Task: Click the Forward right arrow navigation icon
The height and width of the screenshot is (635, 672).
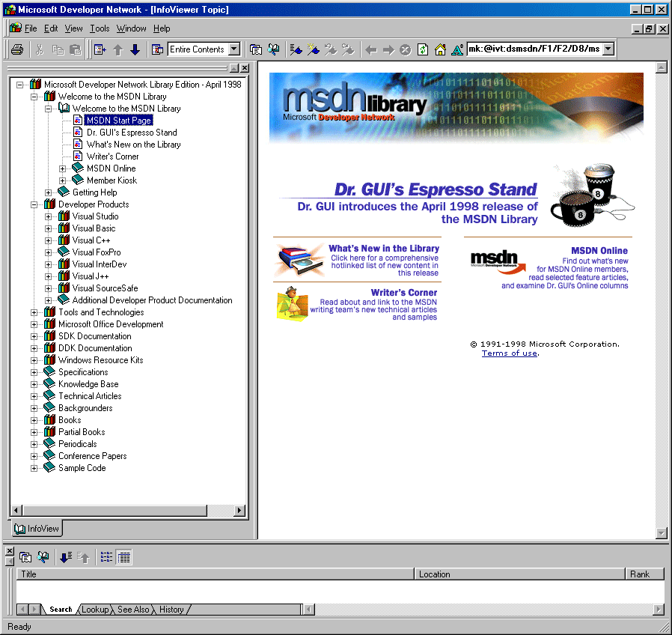Action: 388,49
